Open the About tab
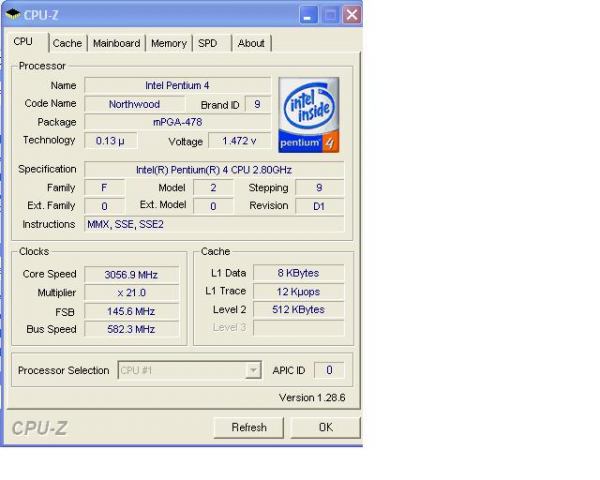The width and height of the screenshot is (600, 480). click(251, 43)
